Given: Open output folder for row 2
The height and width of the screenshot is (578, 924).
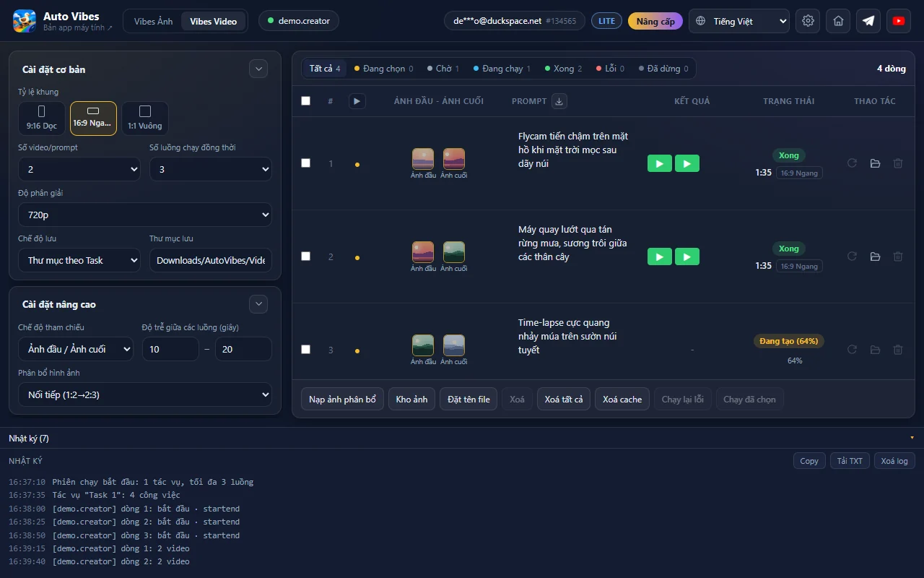Looking at the screenshot, I should click(875, 256).
